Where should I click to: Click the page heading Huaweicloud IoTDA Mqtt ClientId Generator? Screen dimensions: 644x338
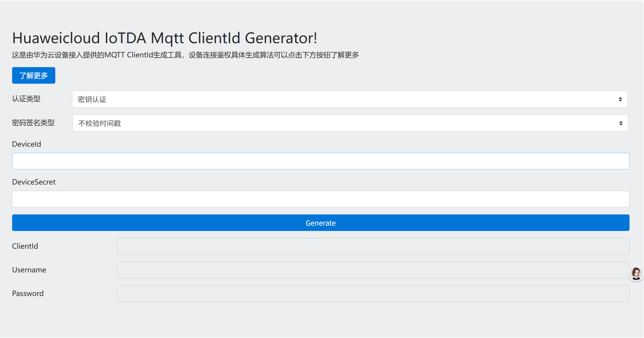click(x=165, y=38)
